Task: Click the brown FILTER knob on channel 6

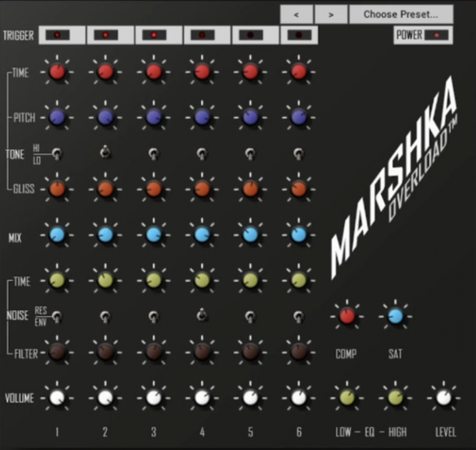Action: (298, 352)
